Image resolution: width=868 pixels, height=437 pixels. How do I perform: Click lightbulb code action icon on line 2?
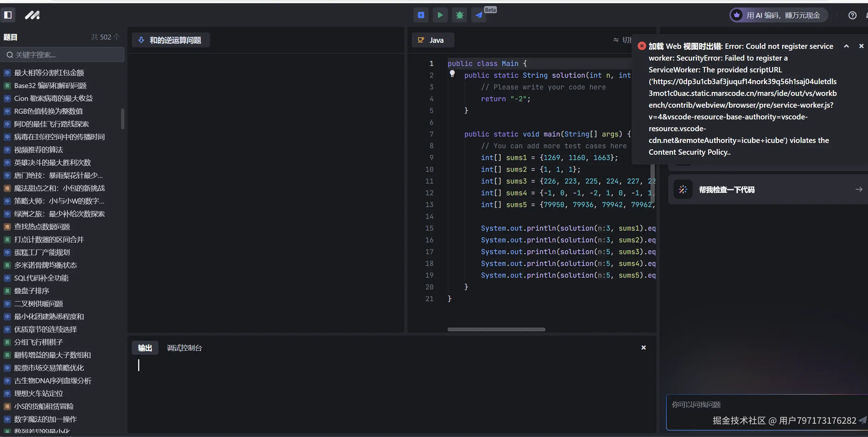452,74
